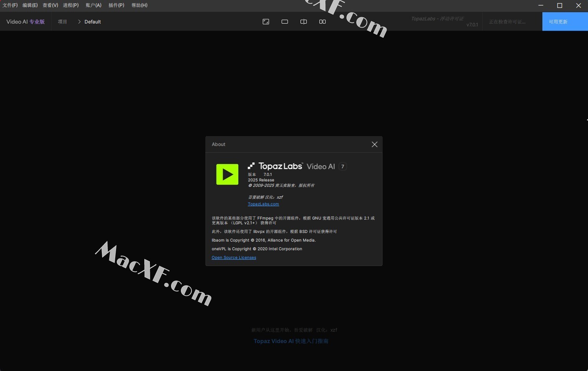Open the 文件(F) menu
Viewport: 588px width, 371px height.
(x=10, y=5)
